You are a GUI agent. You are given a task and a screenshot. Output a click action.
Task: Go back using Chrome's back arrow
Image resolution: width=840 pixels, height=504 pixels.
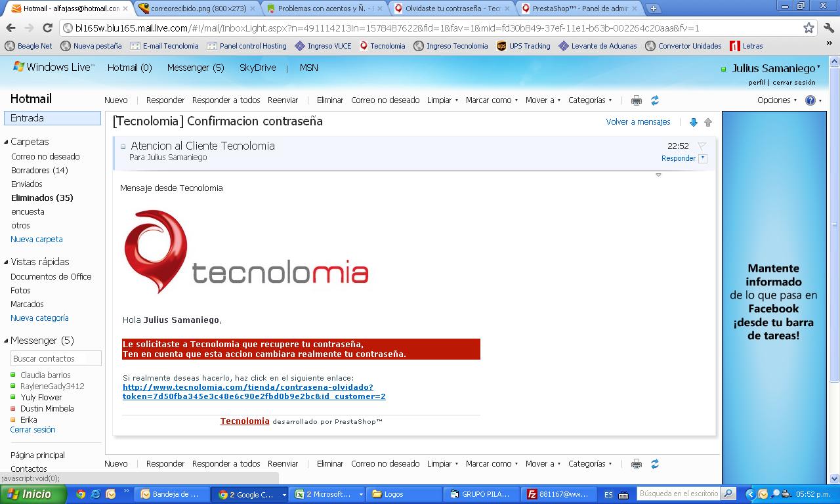point(10,28)
